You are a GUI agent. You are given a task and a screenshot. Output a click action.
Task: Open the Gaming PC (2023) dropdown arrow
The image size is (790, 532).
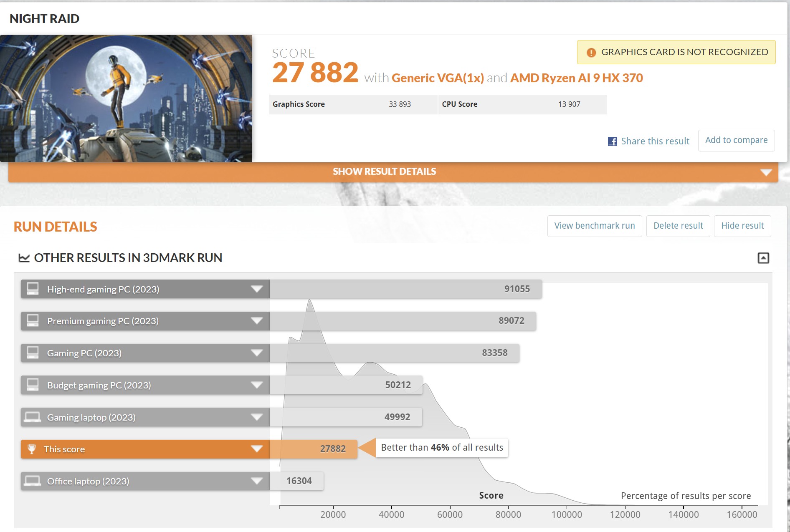tap(256, 353)
